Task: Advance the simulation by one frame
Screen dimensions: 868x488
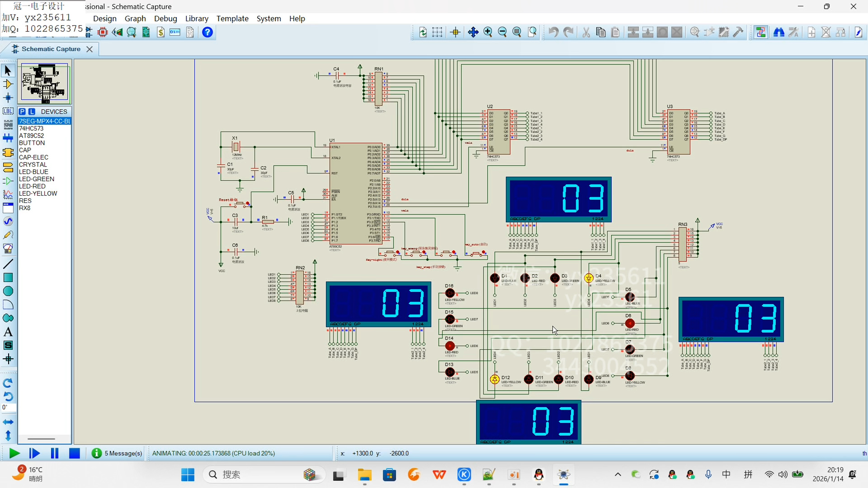Action: 34,453
